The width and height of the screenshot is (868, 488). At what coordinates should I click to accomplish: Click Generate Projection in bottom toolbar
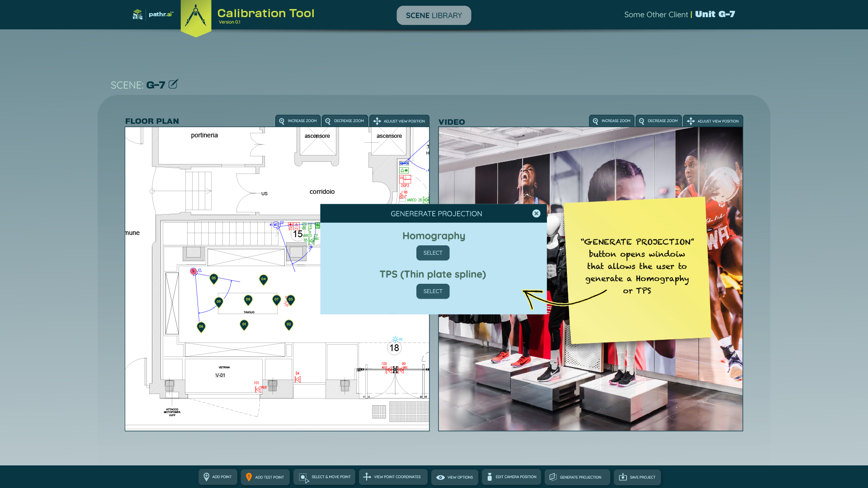click(577, 477)
